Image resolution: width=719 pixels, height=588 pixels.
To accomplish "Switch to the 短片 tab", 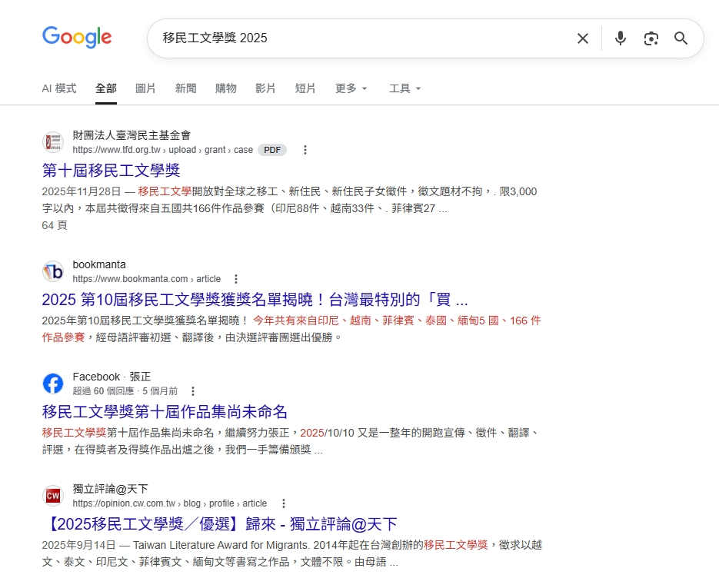I will click(305, 88).
